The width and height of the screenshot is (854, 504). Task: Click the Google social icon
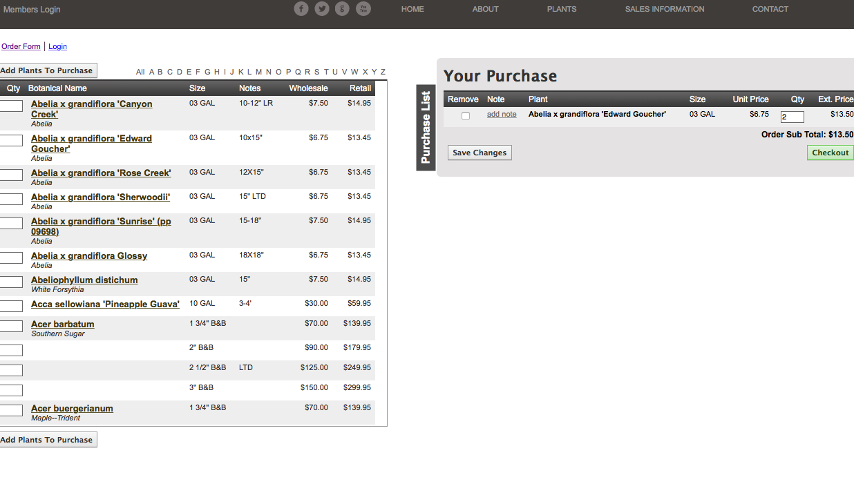coord(342,9)
